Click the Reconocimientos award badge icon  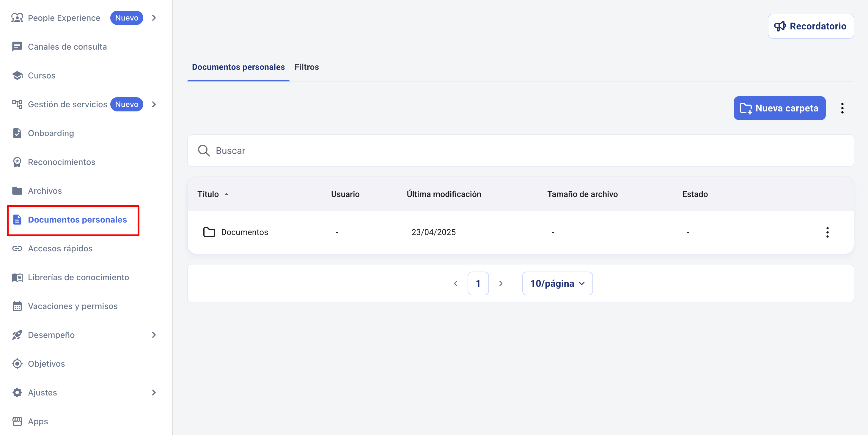(x=17, y=162)
